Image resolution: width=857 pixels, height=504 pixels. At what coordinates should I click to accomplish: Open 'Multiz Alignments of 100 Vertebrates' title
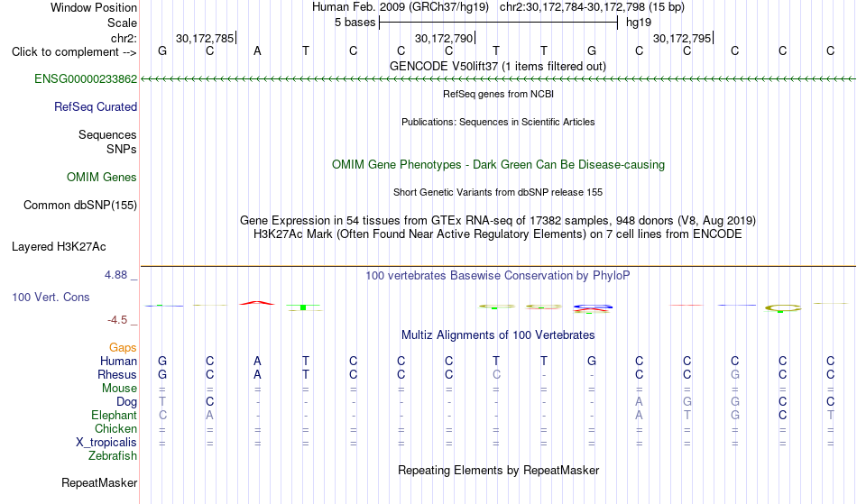coord(498,334)
